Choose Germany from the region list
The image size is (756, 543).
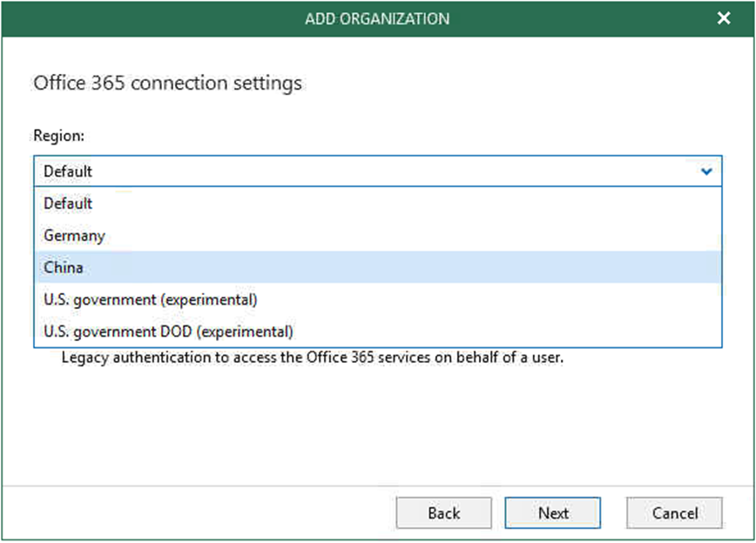coord(378,236)
